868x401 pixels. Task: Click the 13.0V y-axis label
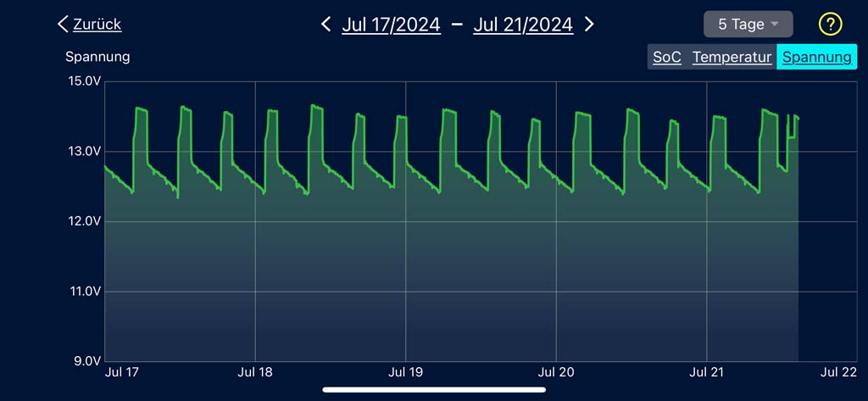click(x=84, y=152)
